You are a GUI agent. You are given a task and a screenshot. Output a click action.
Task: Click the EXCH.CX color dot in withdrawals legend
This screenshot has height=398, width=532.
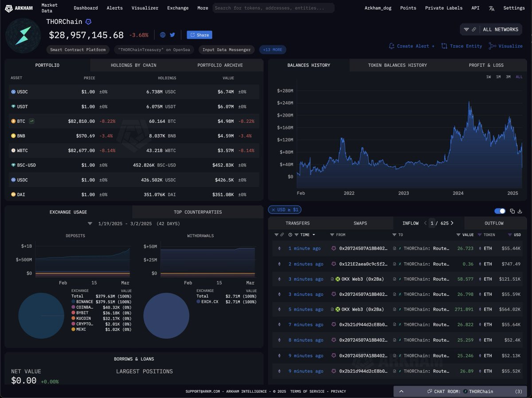(198, 301)
